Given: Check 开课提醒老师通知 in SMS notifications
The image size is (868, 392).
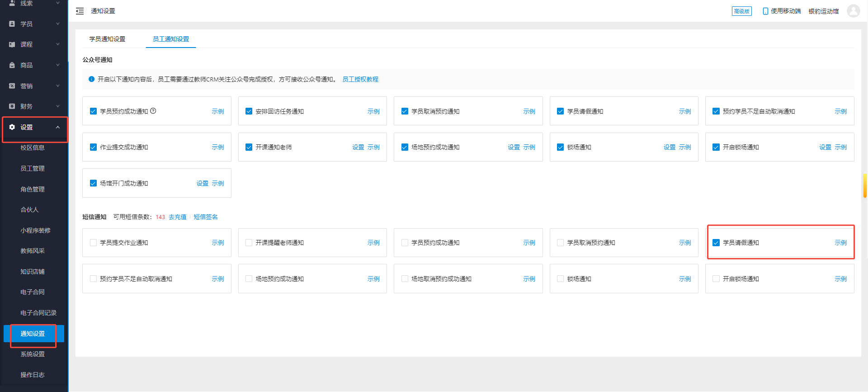Looking at the screenshot, I should coord(249,243).
